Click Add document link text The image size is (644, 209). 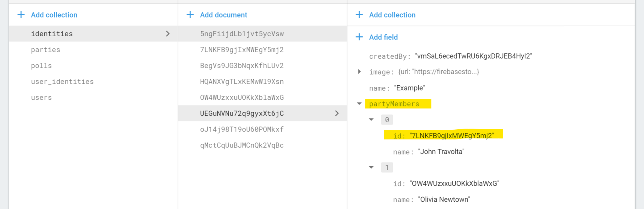click(x=223, y=15)
